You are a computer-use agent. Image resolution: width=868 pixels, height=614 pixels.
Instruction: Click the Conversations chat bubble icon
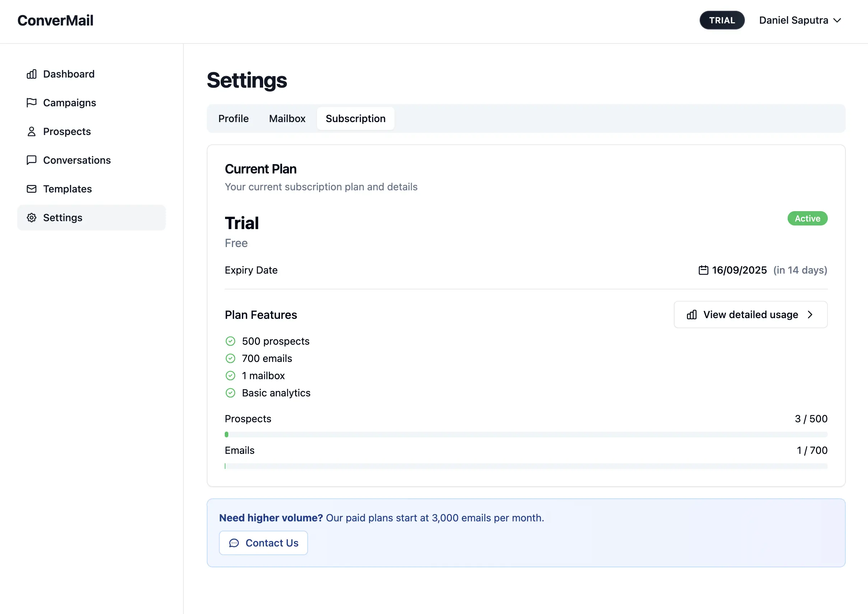click(x=32, y=160)
